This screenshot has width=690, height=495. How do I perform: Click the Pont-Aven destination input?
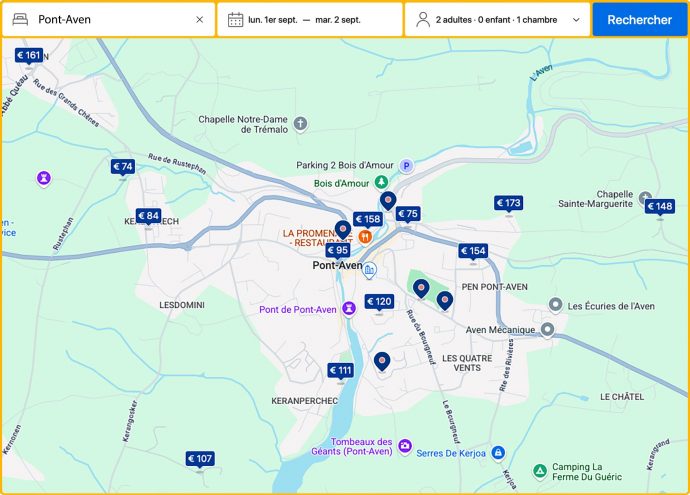pos(110,19)
